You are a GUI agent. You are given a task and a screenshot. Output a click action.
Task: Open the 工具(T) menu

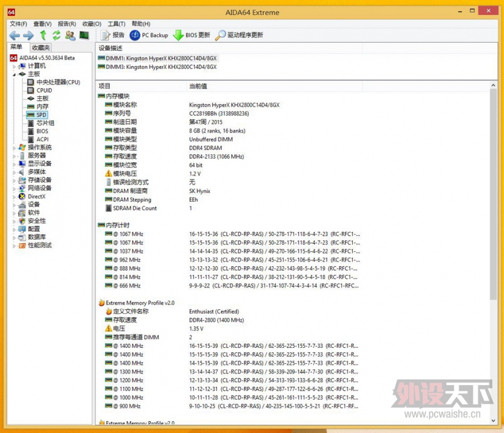point(116,24)
